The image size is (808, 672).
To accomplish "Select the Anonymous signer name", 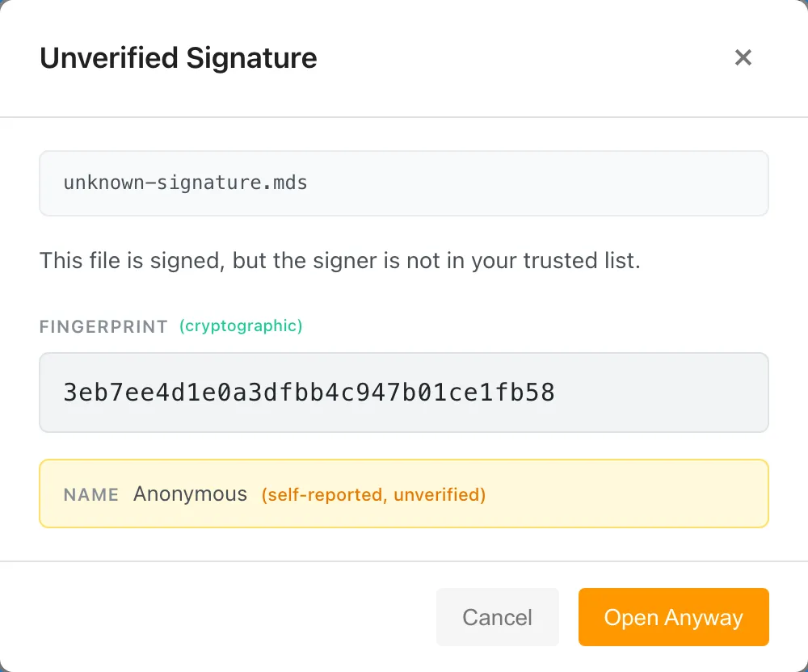I will pos(191,494).
